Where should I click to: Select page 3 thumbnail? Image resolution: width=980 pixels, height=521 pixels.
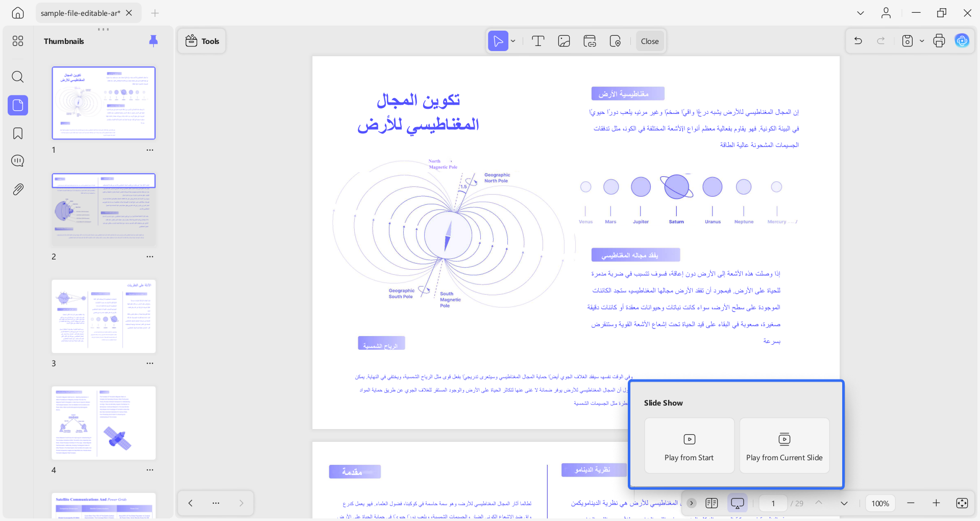pos(104,316)
